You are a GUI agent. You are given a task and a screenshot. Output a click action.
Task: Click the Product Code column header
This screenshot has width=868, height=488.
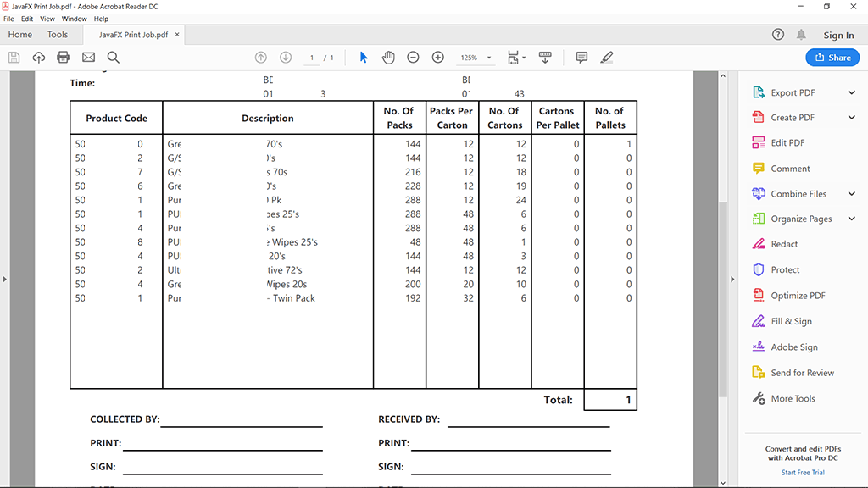[116, 118]
